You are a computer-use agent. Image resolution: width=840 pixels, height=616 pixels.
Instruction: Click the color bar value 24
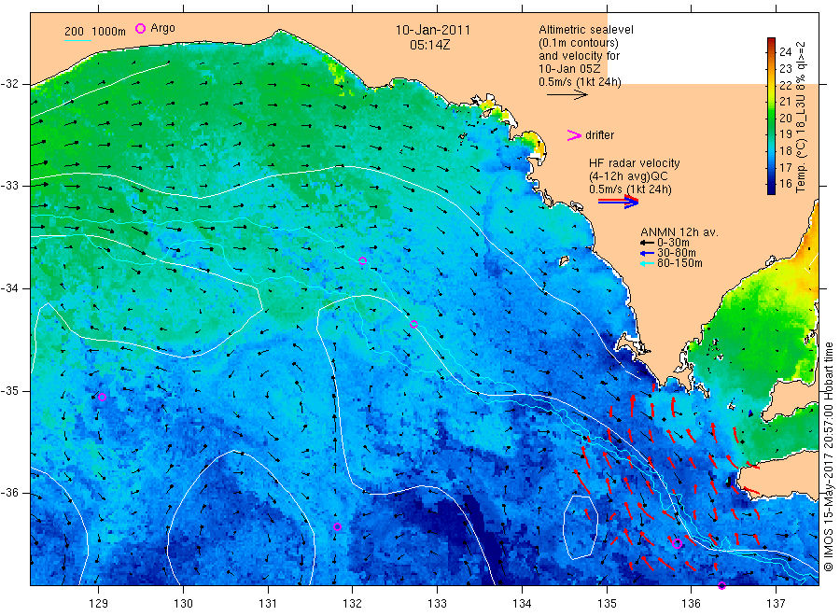tap(785, 52)
